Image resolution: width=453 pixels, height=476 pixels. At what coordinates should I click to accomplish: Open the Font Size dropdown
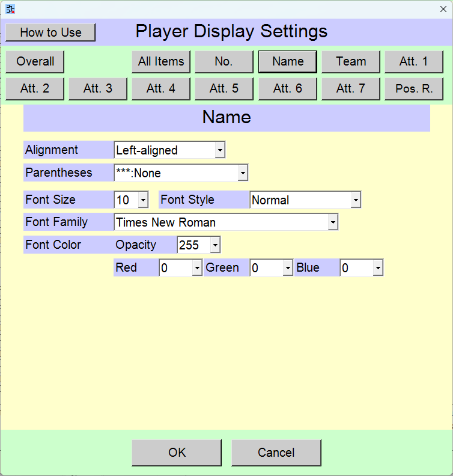point(143,200)
